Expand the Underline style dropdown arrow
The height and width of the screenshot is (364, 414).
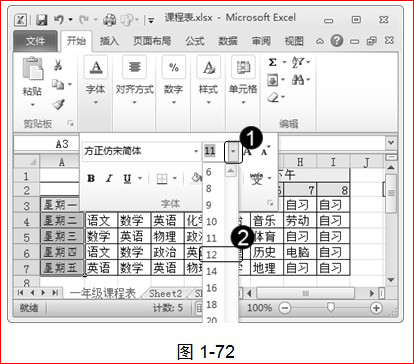pos(140,178)
